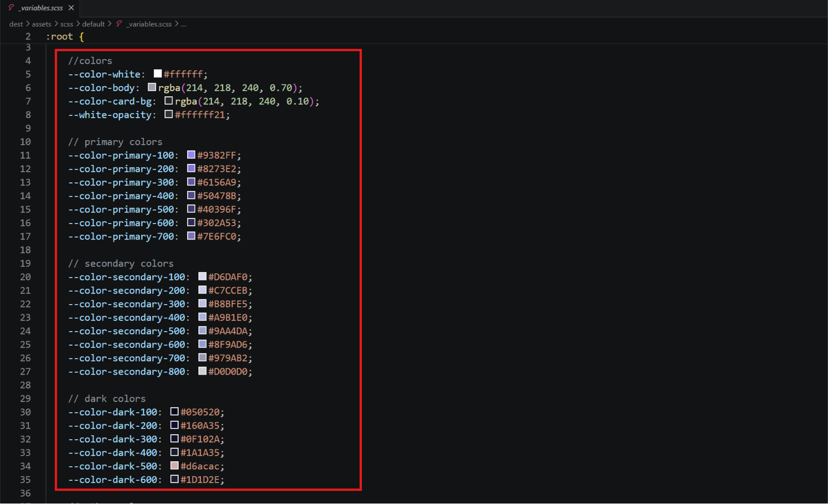The width and height of the screenshot is (828, 504).
Task: Open color swatch for #ffffff21
Action: (169, 114)
